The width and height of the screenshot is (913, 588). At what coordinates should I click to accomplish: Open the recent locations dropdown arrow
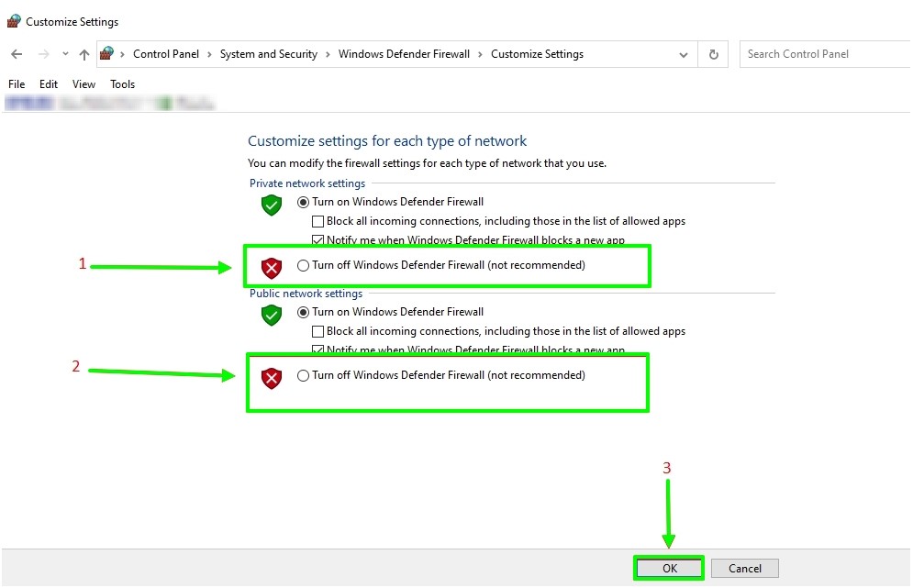coord(65,54)
